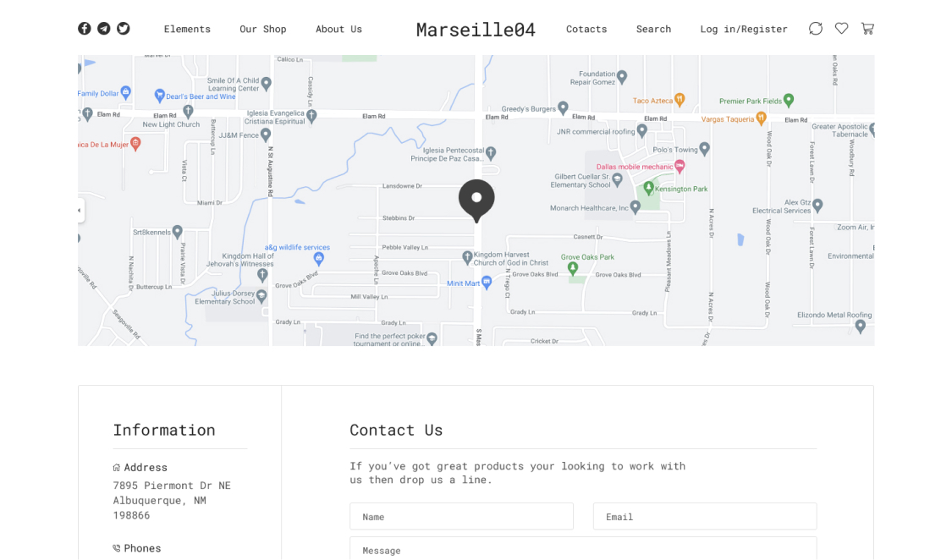This screenshot has width=952, height=560.
Task: Select the Kensington Park map marker
Action: click(x=649, y=189)
